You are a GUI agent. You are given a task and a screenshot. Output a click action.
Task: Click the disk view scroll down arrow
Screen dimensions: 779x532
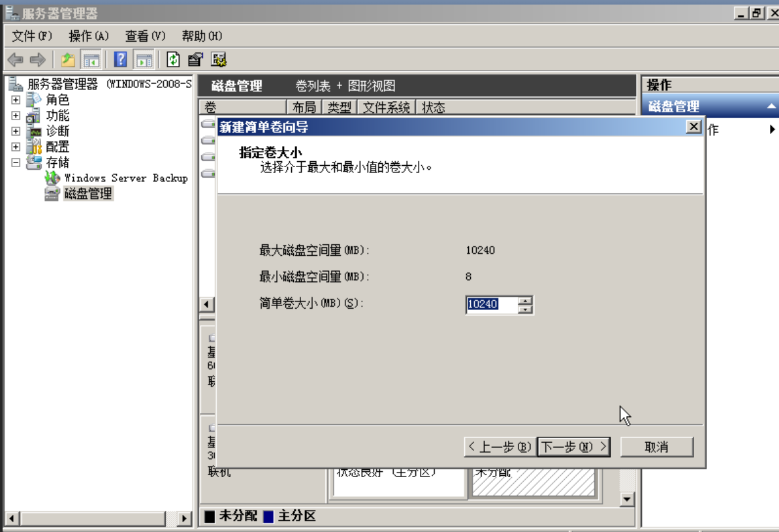(627, 499)
